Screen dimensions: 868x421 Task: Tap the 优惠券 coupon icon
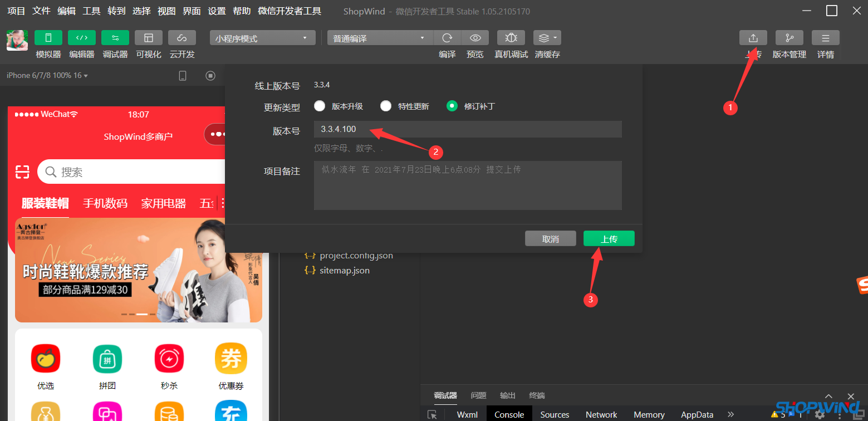tap(231, 359)
